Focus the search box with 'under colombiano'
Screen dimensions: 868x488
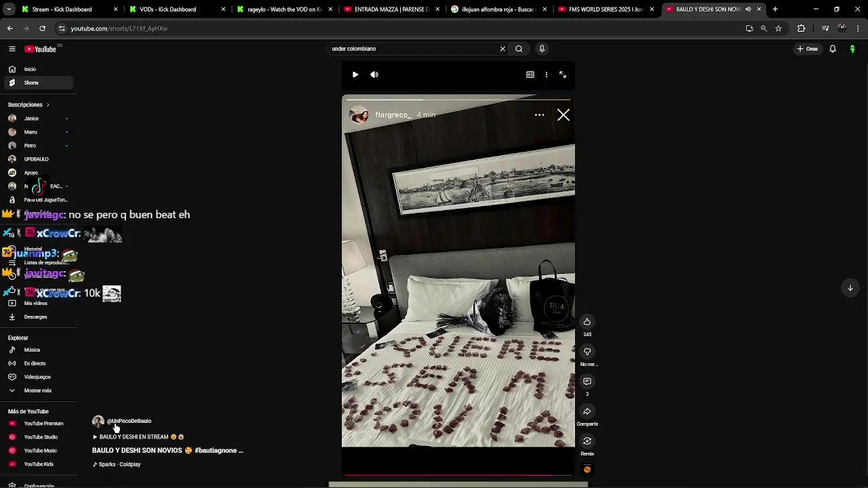tap(414, 49)
